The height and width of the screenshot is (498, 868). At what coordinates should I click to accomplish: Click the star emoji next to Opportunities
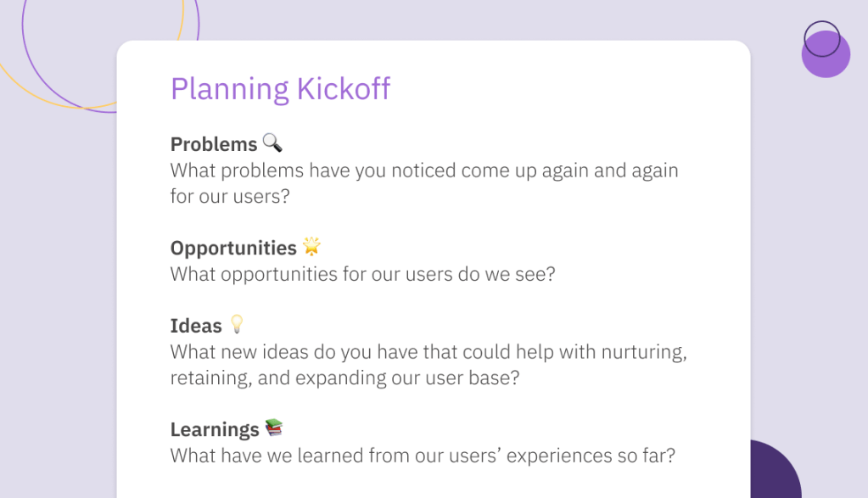[x=311, y=246]
